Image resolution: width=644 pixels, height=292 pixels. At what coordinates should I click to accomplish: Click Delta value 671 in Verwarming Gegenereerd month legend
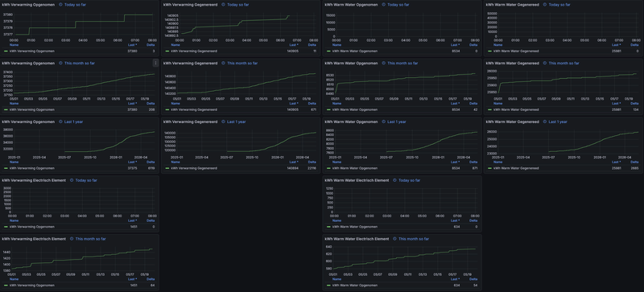[314, 109]
